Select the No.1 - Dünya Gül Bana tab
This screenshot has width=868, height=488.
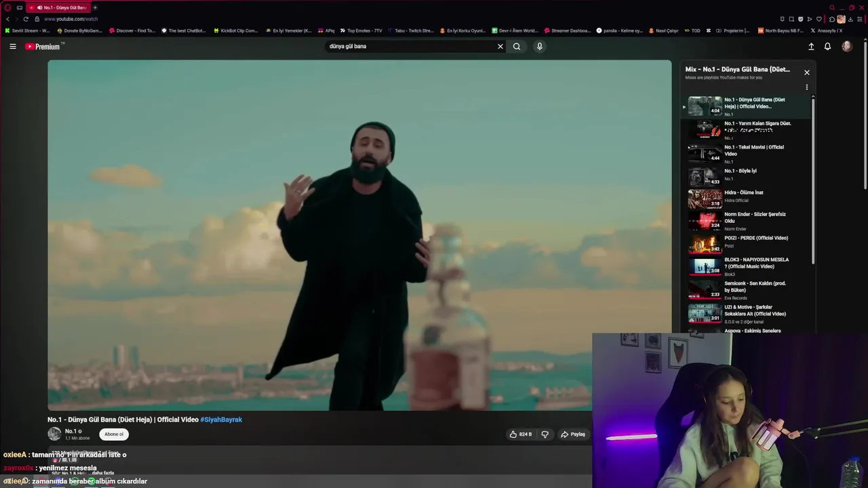coord(60,7)
